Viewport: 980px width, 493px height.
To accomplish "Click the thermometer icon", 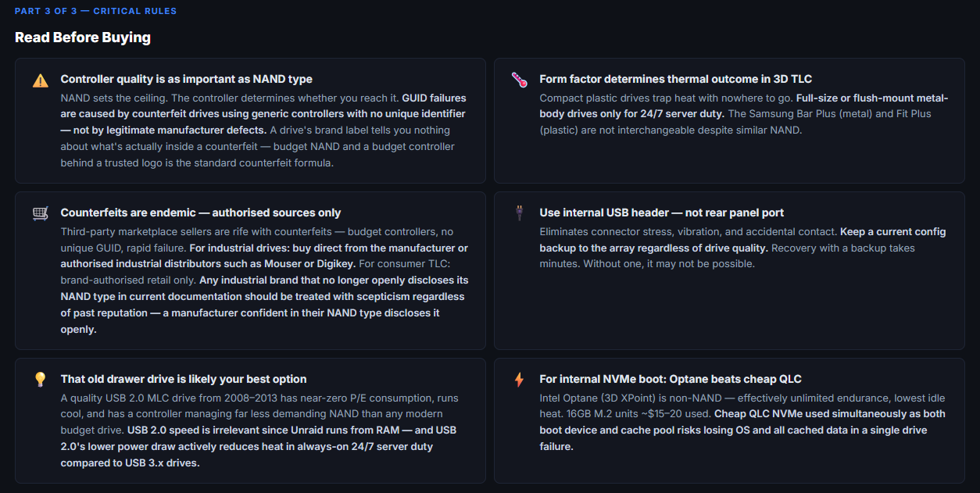I will (519, 80).
